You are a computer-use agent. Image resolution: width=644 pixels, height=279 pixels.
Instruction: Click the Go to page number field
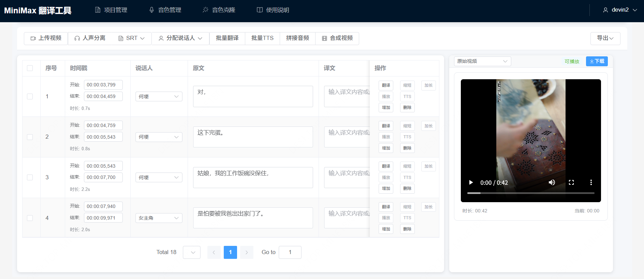[290, 252]
